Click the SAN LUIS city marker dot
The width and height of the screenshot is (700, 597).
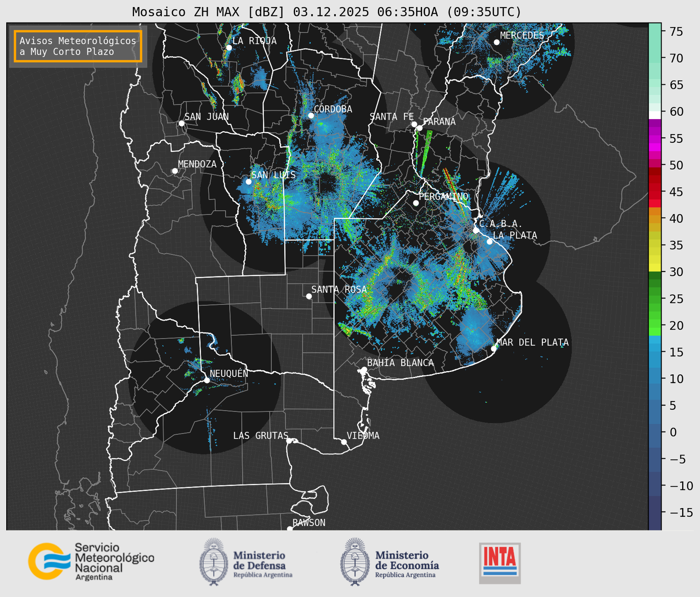249,181
